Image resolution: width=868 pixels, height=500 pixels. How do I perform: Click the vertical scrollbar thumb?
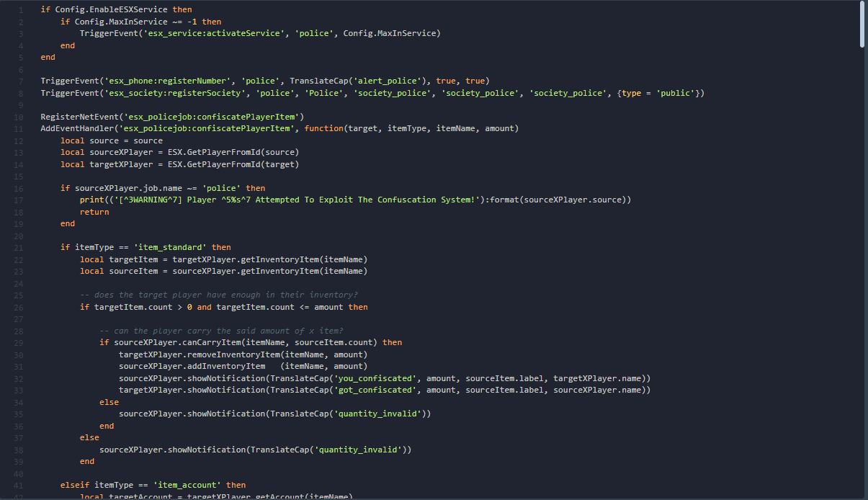862,22
